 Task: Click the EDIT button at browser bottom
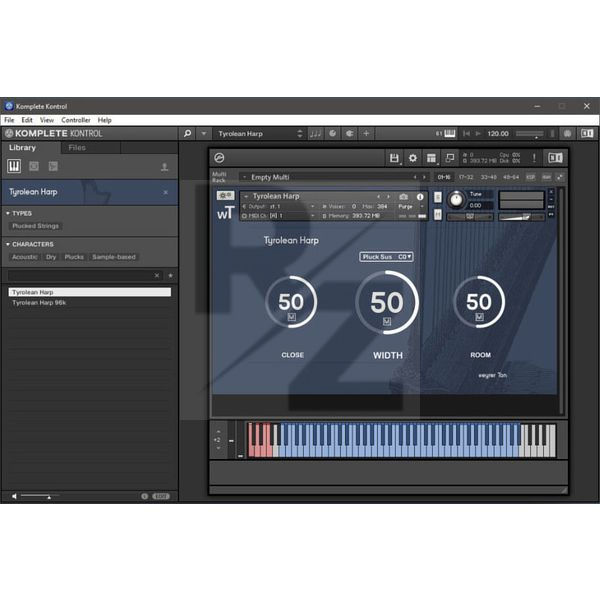click(161, 496)
